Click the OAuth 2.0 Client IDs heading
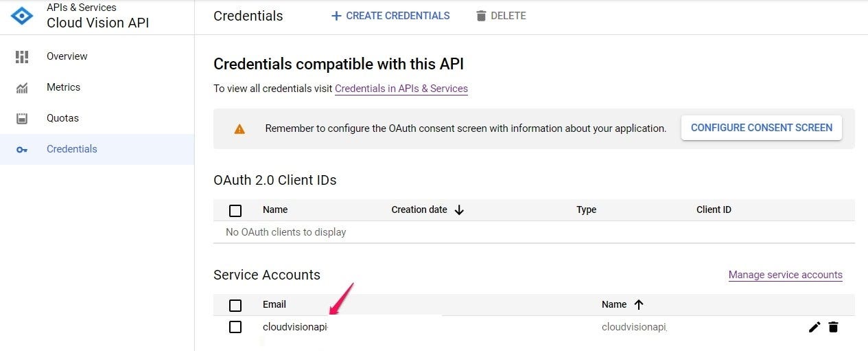The image size is (868, 351). 275,180
